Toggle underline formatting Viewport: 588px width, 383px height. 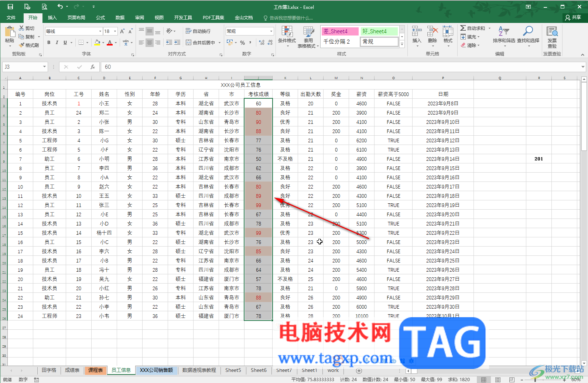pos(65,43)
